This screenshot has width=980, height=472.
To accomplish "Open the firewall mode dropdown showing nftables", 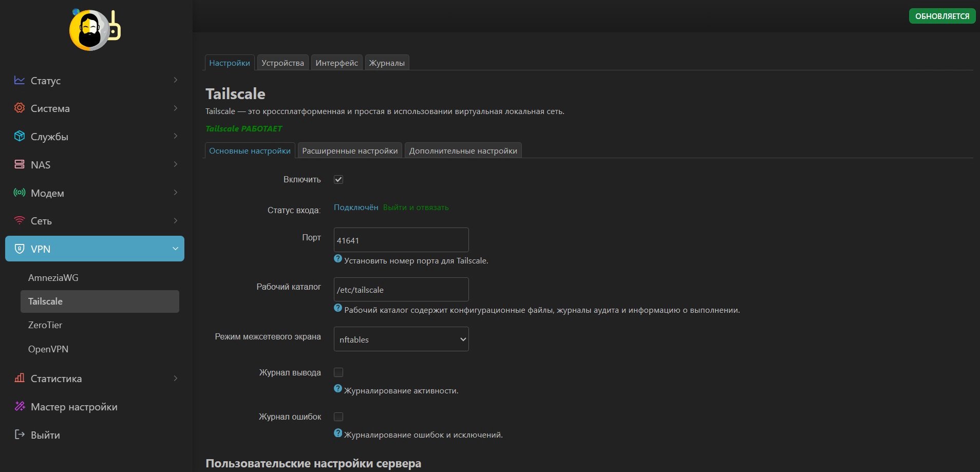I will [x=401, y=339].
